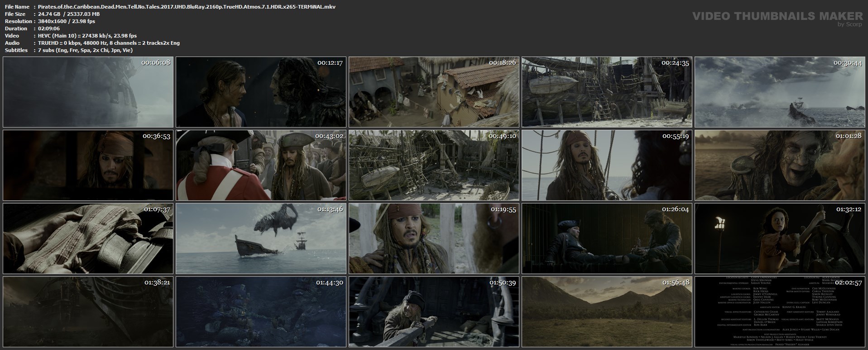Select the thumbnail stamped 00:24:35
The height and width of the screenshot is (350, 868).
pyautogui.click(x=607, y=92)
